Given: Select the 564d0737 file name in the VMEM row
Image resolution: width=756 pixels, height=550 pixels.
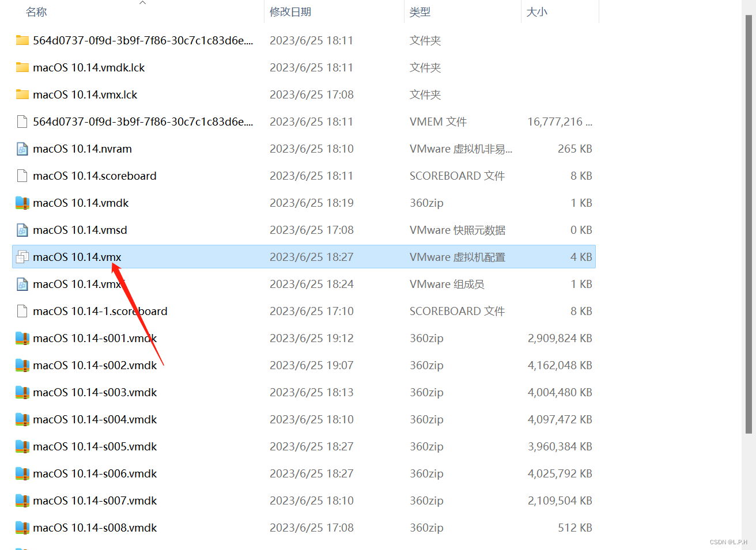Looking at the screenshot, I should point(143,122).
